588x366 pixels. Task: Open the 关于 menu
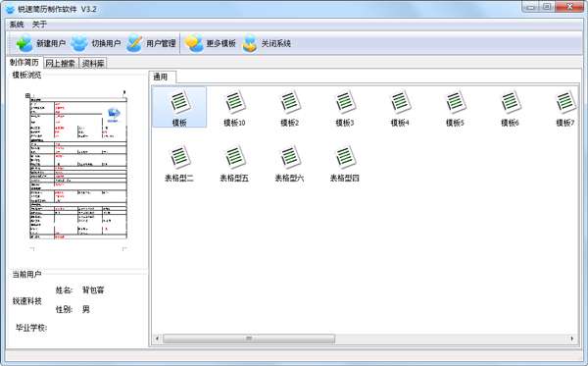(x=39, y=25)
